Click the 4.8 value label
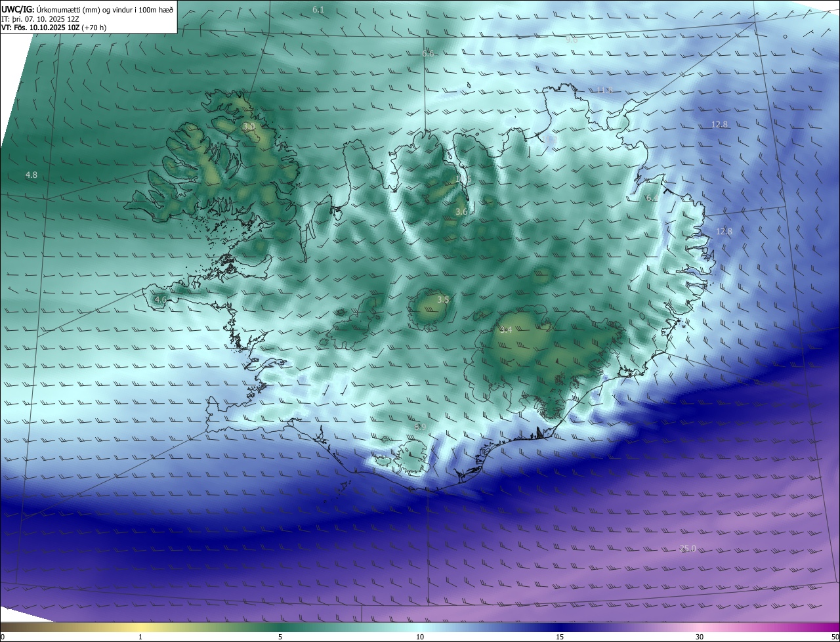This screenshot has height=642, width=840. [31, 175]
